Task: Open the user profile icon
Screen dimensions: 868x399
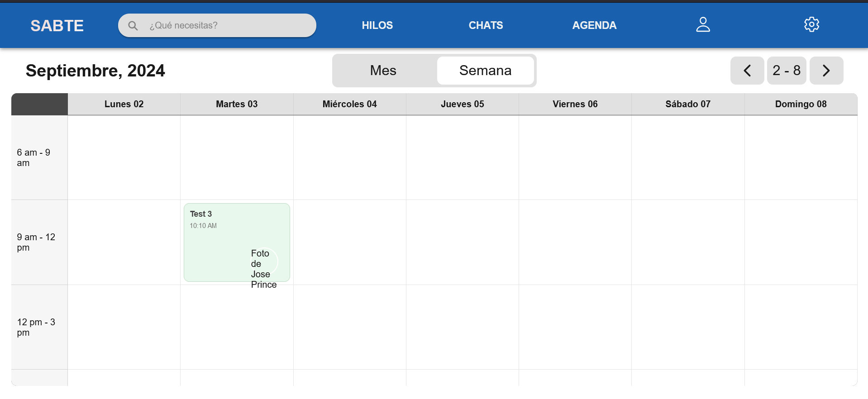Action: click(703, 25)
